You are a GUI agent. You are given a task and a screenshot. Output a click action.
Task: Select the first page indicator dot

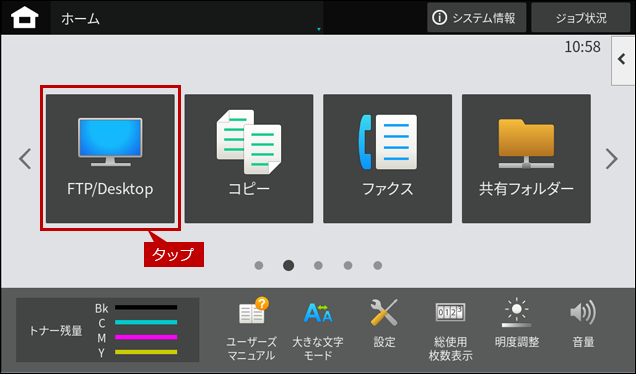259,265
